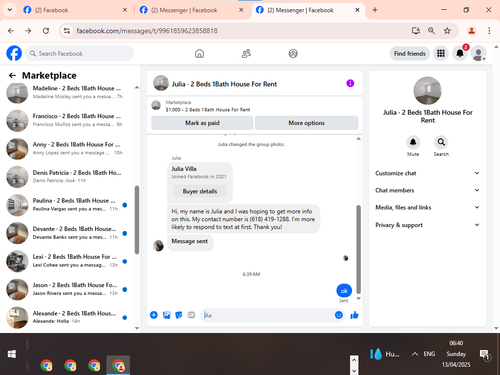
Task: Click the More options button
Action: point(306,123)
